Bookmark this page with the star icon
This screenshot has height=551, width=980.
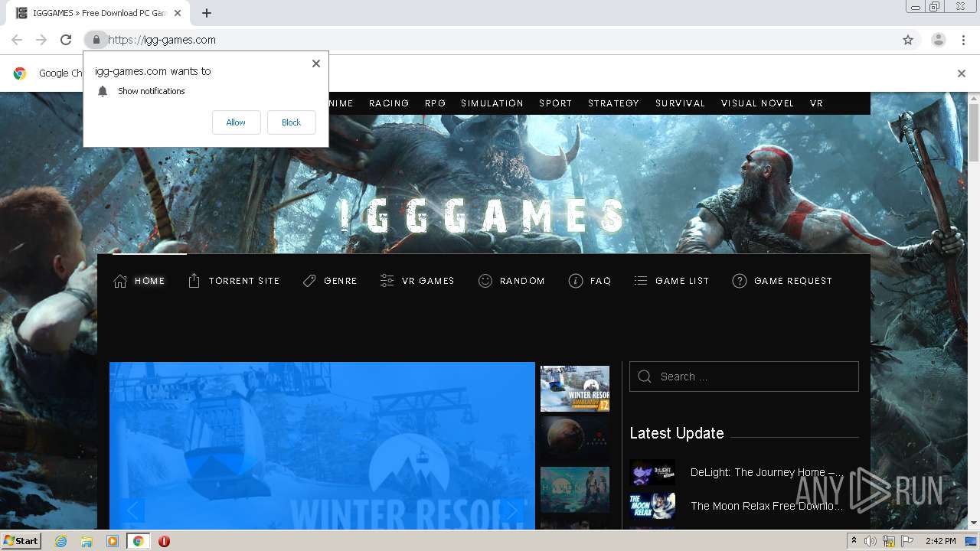[908, 40]
